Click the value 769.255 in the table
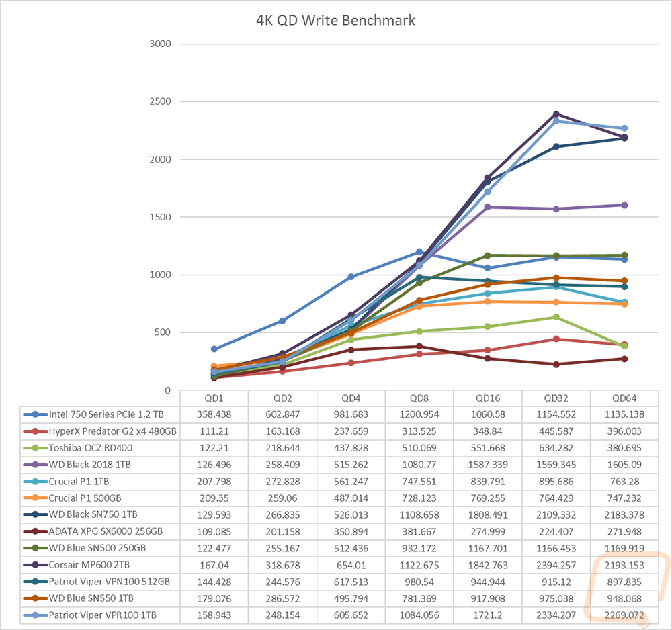 tap(488, 498)
